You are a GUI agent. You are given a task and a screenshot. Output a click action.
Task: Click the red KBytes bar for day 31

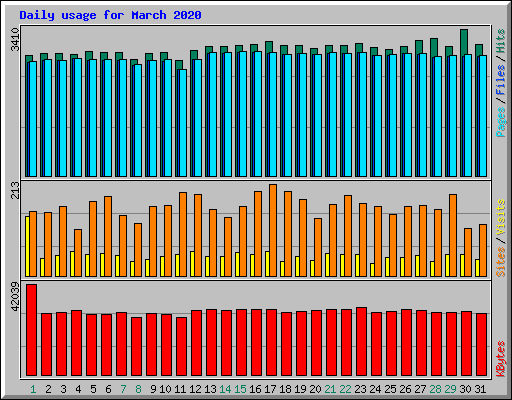pyautogui.click(x=482, y=345)
